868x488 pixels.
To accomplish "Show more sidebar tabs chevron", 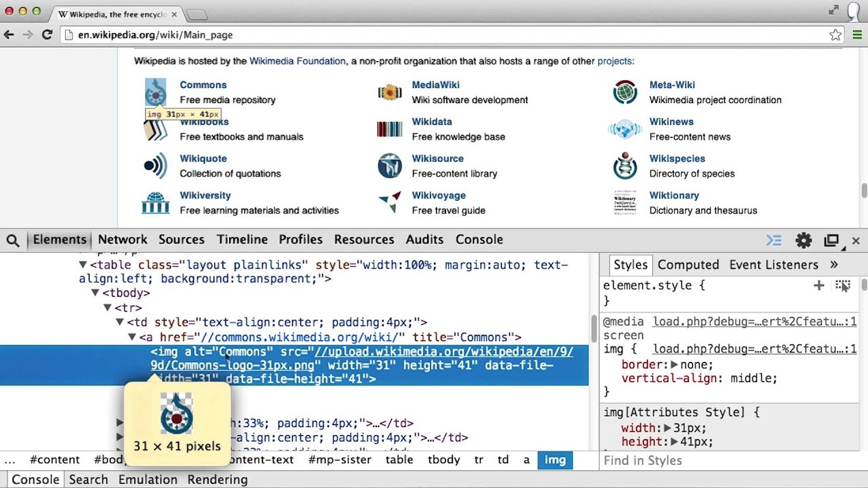I will (834, 265).
